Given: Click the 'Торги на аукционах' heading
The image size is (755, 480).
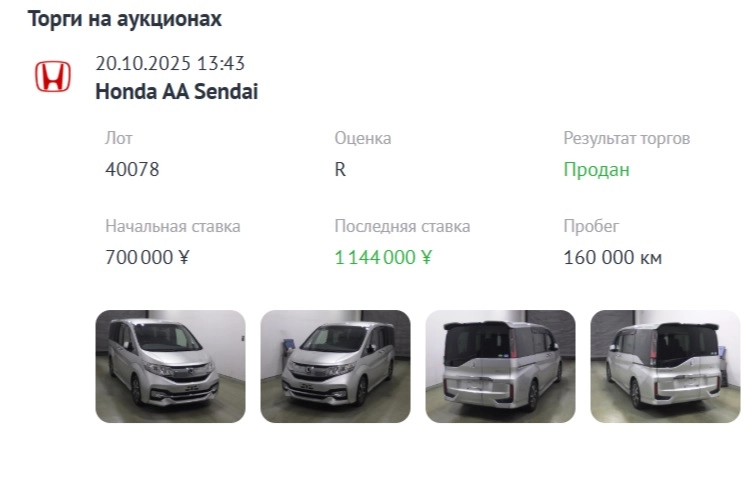Looking at the screenshot, I should click(x=125, y=19).
